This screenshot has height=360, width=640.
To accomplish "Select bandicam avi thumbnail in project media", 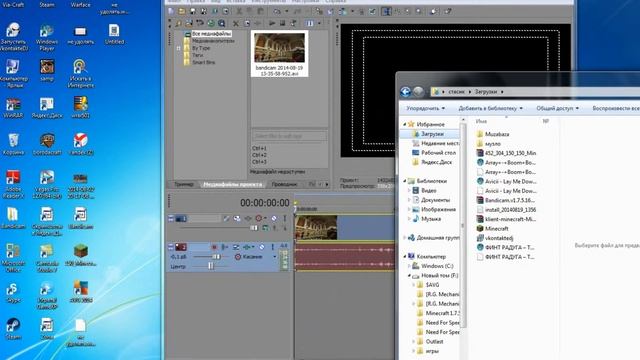I will tap(280, 54).
